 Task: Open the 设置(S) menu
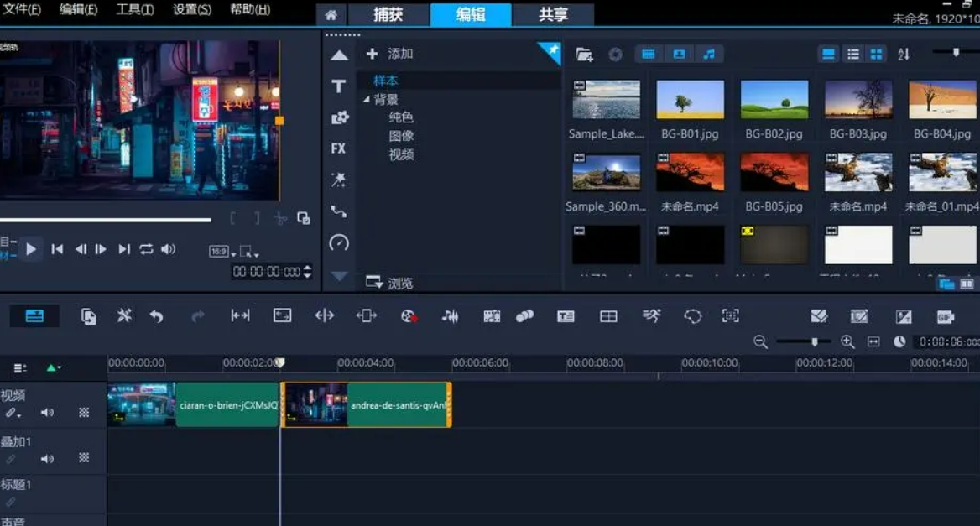[192, 9]
